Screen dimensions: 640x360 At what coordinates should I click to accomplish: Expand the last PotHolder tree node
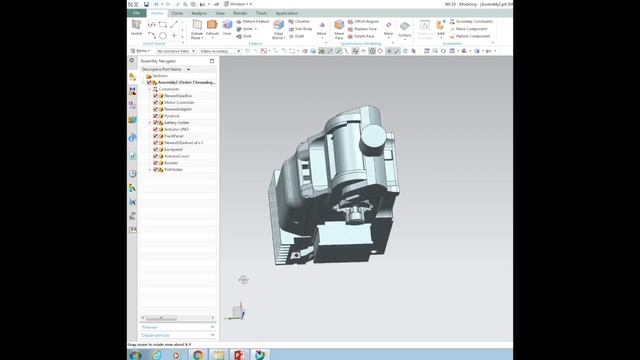(x=149, y=169)
